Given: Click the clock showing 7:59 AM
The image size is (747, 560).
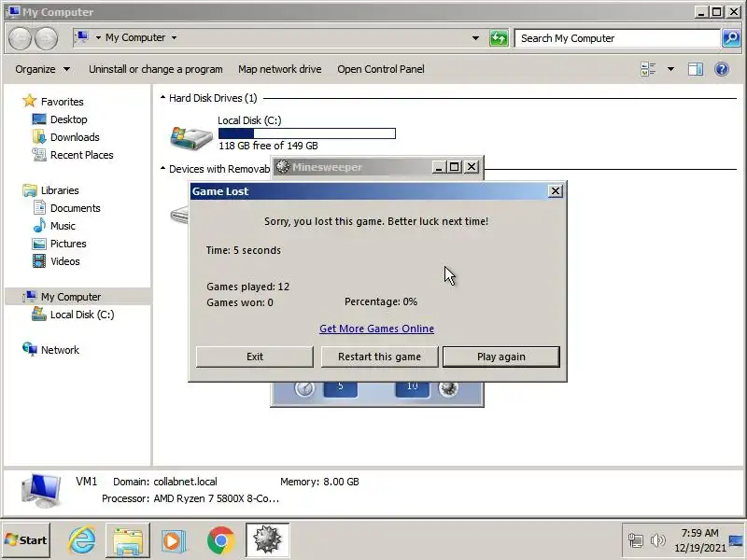Looking at the screenshot, I should pos(699,533).
